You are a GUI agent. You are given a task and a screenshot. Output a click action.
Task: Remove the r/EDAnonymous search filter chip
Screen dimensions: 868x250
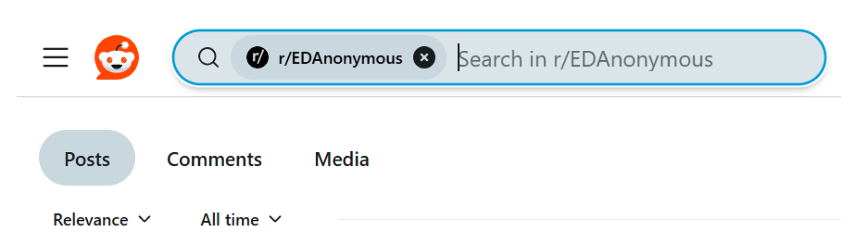(424, 58)
